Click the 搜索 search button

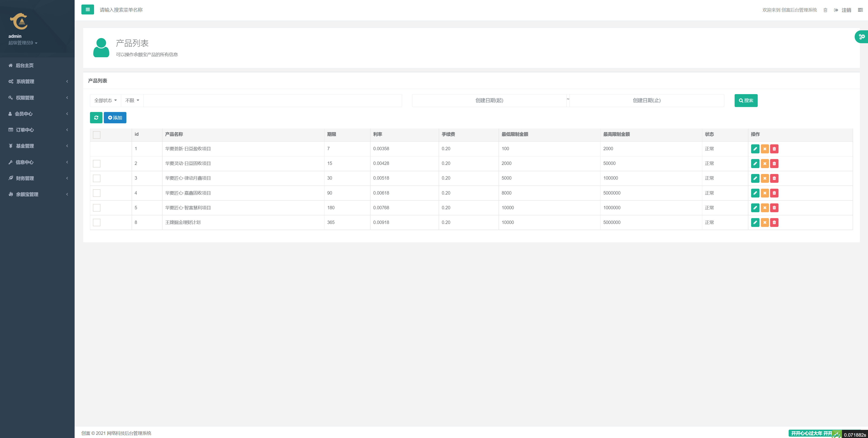[746, 100]
